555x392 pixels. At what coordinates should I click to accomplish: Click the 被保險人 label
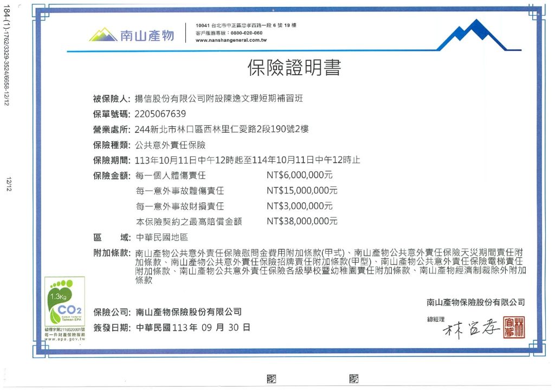click(x=112, y=99)
